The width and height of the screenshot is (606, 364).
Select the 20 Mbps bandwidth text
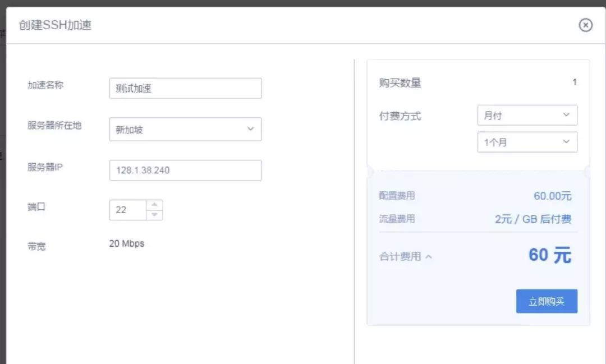(x=126, y=243)
